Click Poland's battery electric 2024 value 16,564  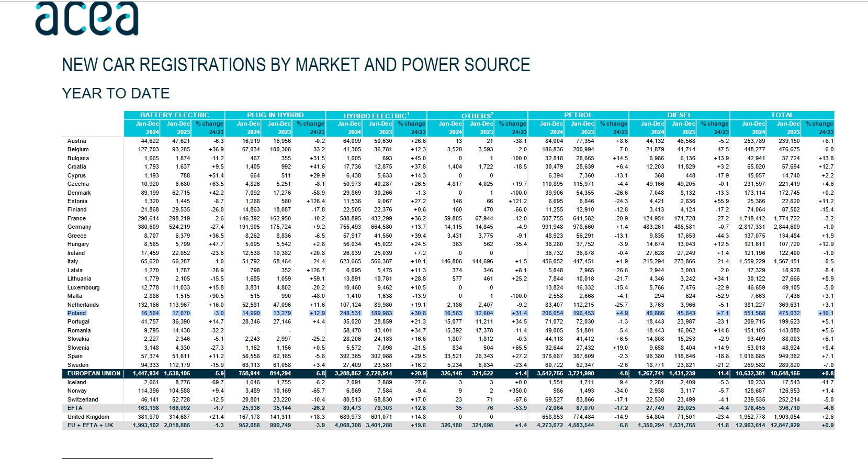click(150, 313)
